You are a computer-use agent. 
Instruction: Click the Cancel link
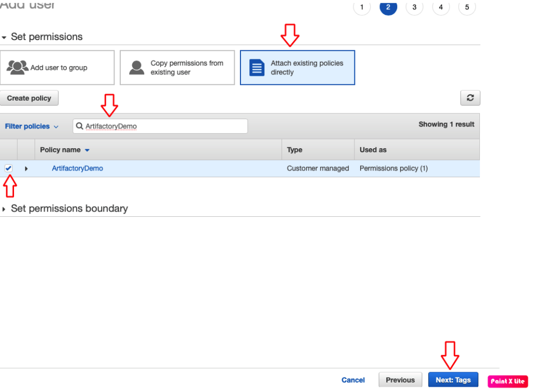(353, 380)
